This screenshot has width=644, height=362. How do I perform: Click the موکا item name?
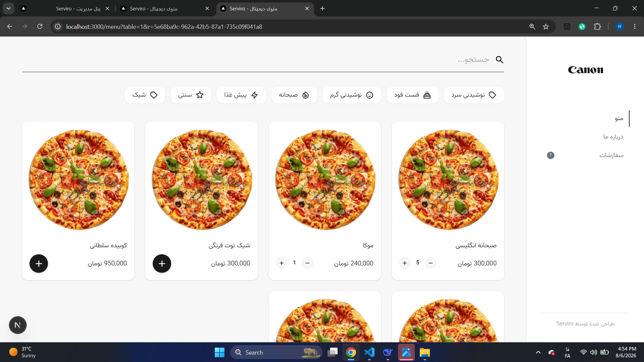[368, 246]
